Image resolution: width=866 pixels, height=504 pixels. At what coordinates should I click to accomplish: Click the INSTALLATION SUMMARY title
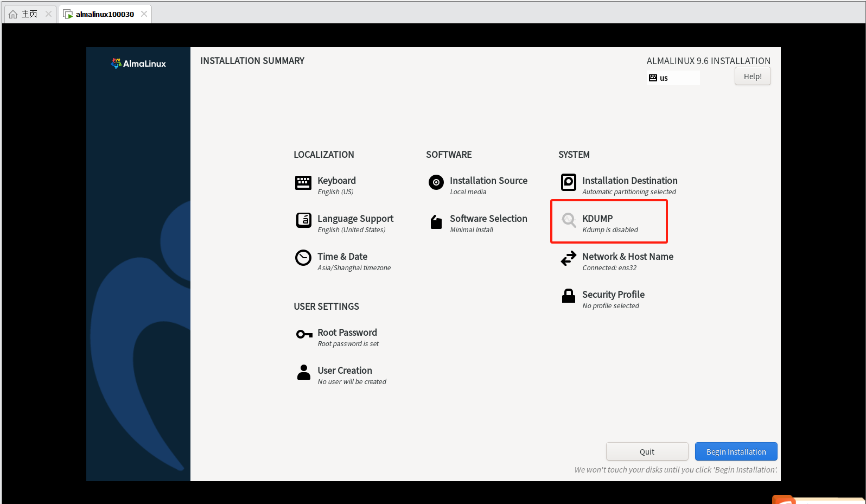(252, 61)
